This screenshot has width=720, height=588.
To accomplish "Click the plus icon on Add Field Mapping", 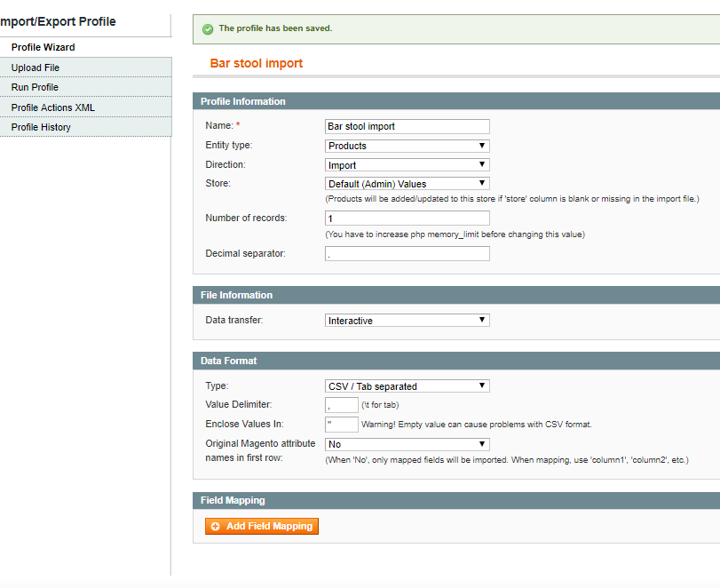I will tap(215, 527).
